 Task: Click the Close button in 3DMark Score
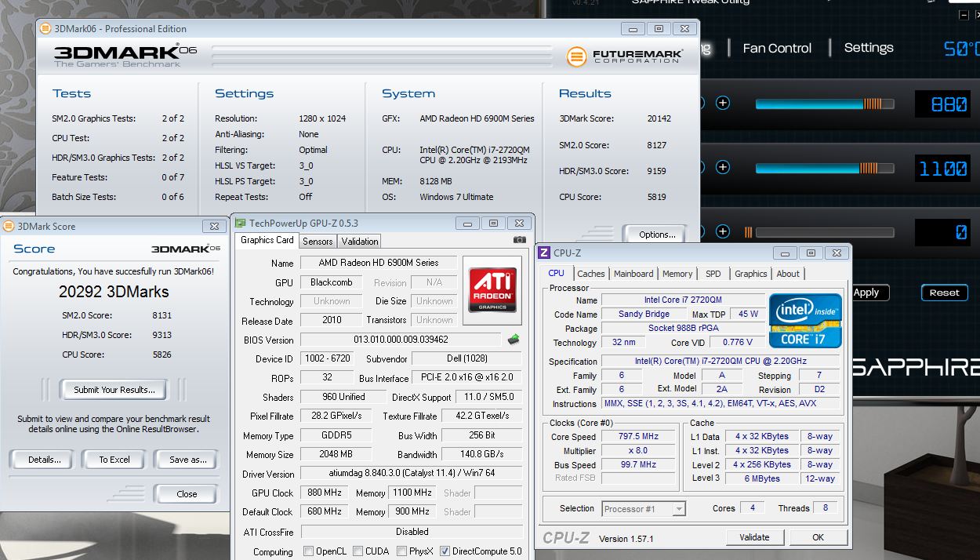[x=187, y=494]
